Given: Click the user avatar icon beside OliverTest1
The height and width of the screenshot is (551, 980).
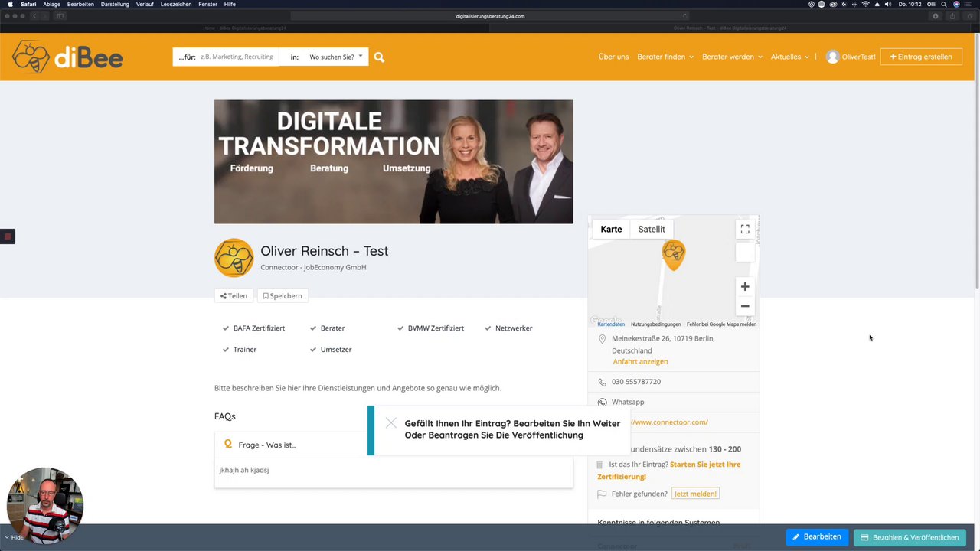Looking at the screenshot, I should pos(832,57).
